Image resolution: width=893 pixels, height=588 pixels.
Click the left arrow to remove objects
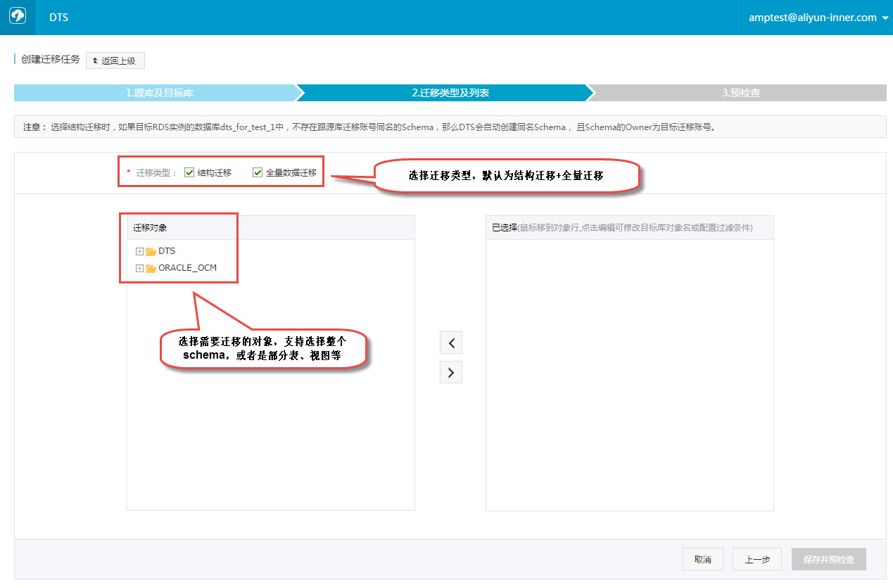tap(450, 343)
